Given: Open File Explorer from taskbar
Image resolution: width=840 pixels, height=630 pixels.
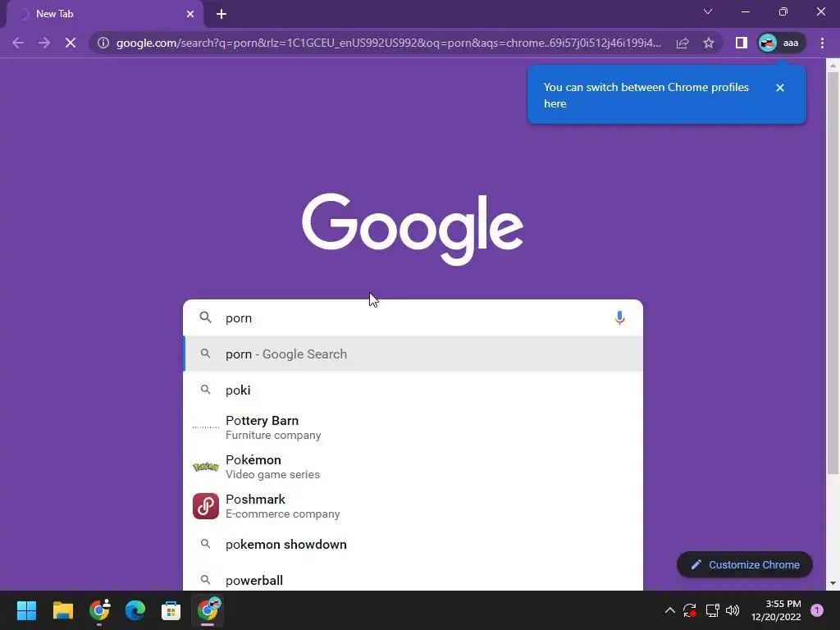Looking at the screenshot, I should point(62,610).
